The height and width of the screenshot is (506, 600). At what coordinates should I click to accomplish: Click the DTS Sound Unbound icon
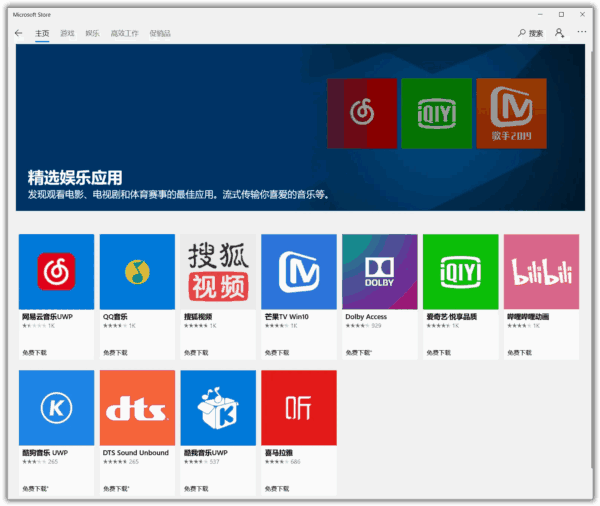[137, 407]
